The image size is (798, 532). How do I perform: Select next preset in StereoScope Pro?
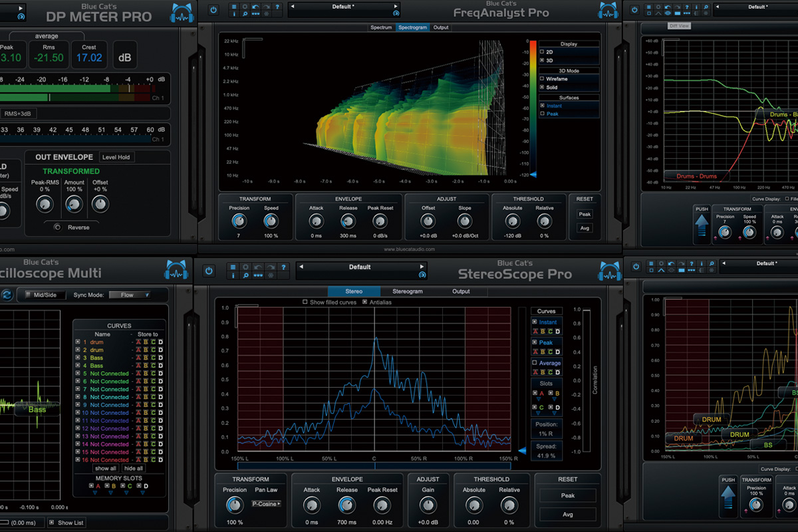point(422,267)
